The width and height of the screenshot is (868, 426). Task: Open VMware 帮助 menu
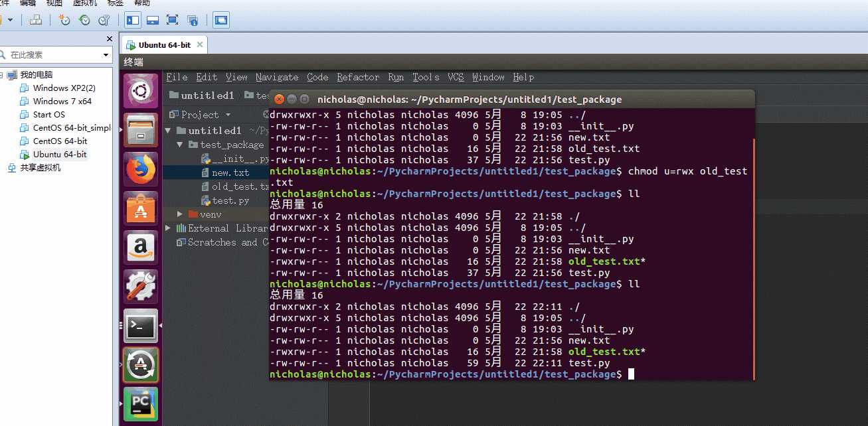tap(143, 3)
